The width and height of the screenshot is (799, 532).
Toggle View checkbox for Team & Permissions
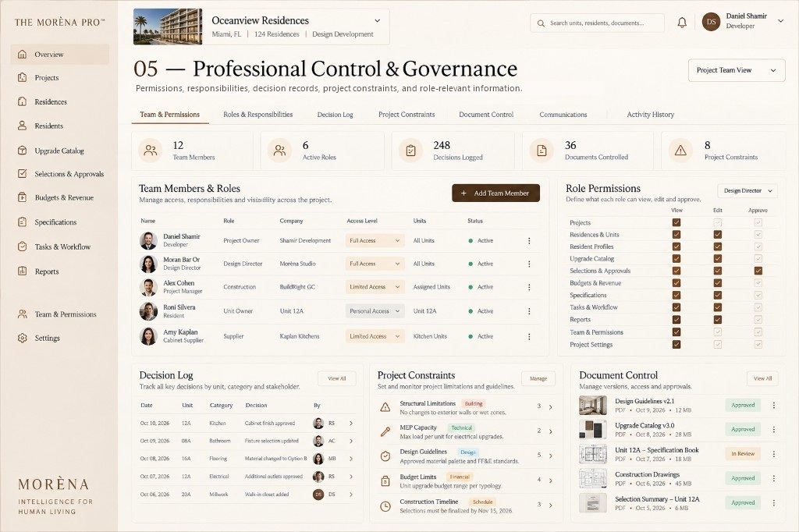tap(676, 332)
